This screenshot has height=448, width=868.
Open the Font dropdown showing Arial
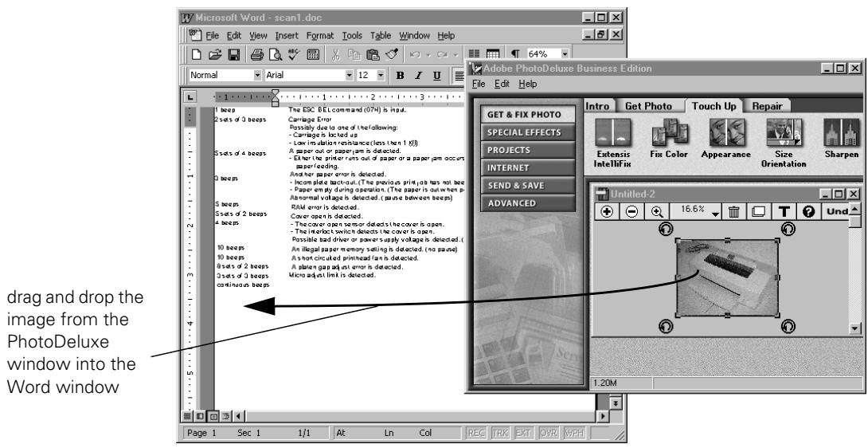point(349,76)
